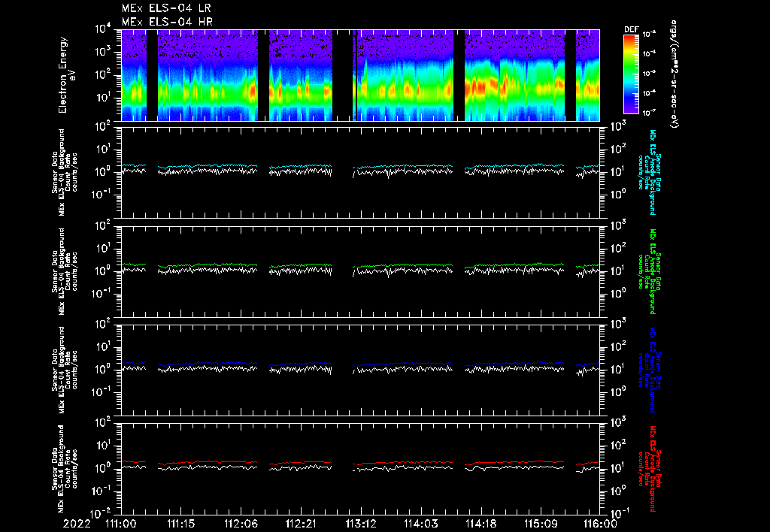Image resolution: width=770 pixels, height=532 pixels.
Task: Click the "MEx ELS-04 LR" title text
Action: (x=166, y=8)
